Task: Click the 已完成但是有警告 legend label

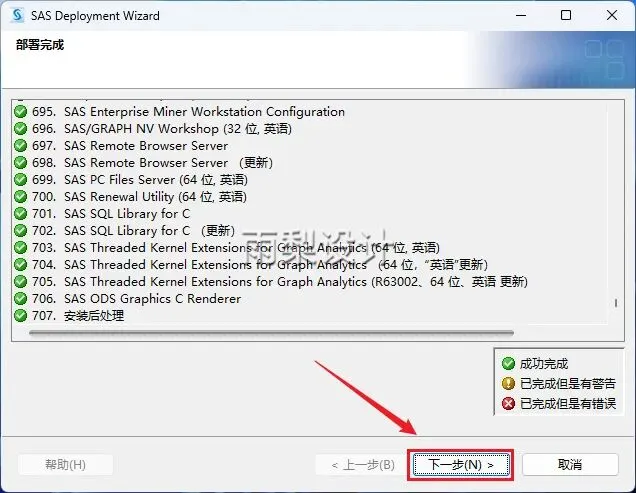Action: coord(568,383)
